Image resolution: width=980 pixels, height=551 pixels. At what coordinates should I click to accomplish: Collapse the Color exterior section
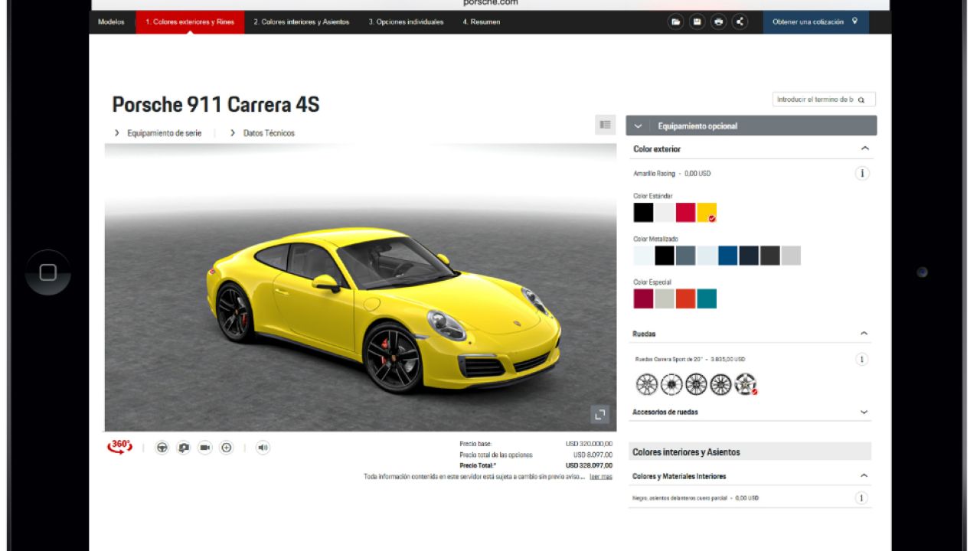pyautogui.click(x=865, y=148)
